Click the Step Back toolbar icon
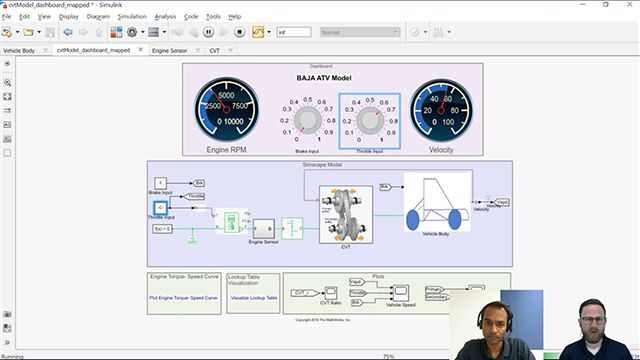640x360 pixels. point(193,32)
